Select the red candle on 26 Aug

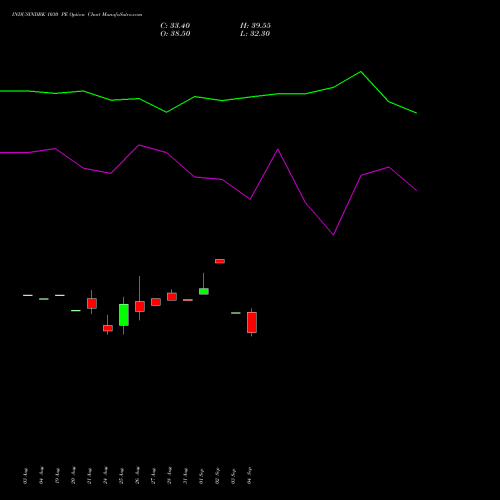coord(140,306)
